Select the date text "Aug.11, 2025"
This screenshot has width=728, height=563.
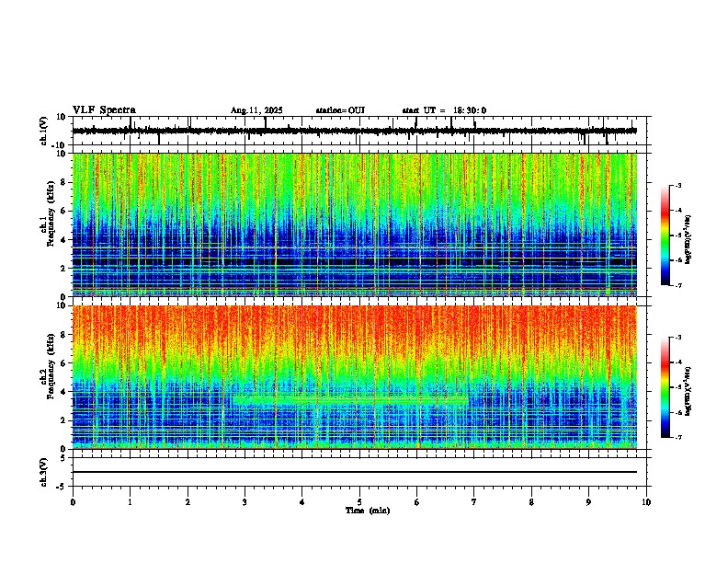pyautogui.click(x=256, y=110)
